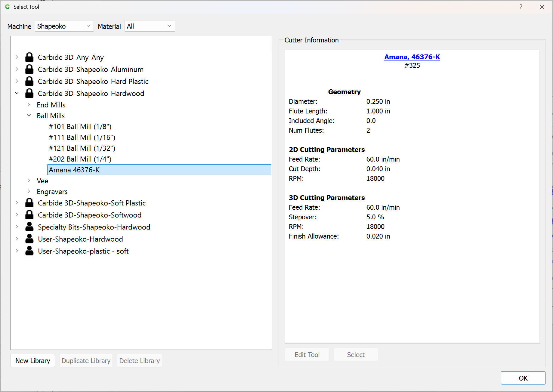This screenshot has height=392, width=553.
Task: Select #111 Ball Mill (1/16") tool
Action: 82,137
